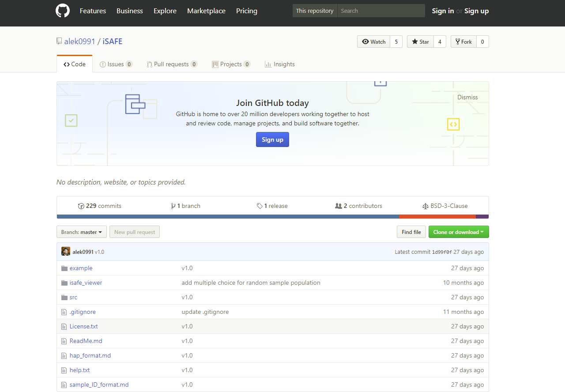The width and height of the screenshot is (565, 392).
Task: Click the repository book icon beside alek0991
Action: pos(59,41)
